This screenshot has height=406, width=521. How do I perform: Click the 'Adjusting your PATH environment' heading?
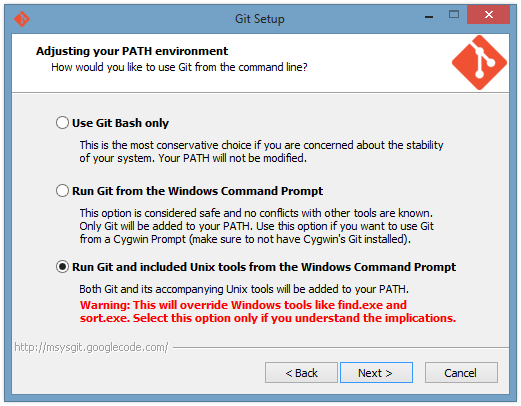(x=132, y=51)
